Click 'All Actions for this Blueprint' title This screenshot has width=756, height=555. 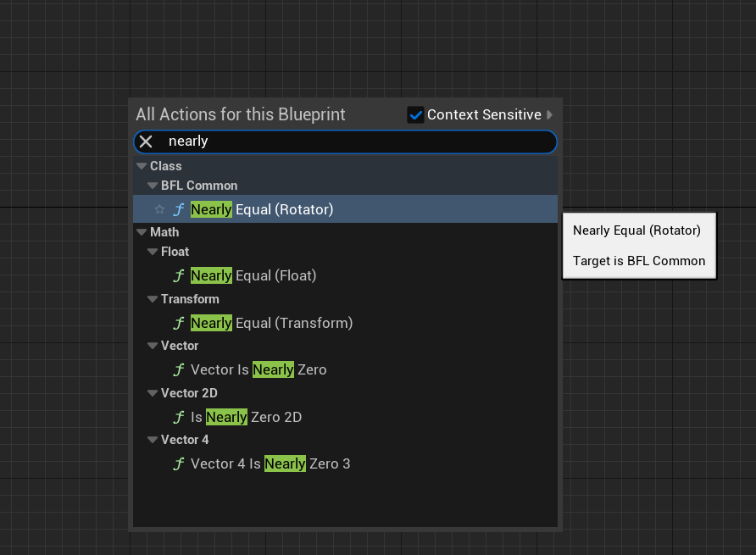[x=240, y=114]
